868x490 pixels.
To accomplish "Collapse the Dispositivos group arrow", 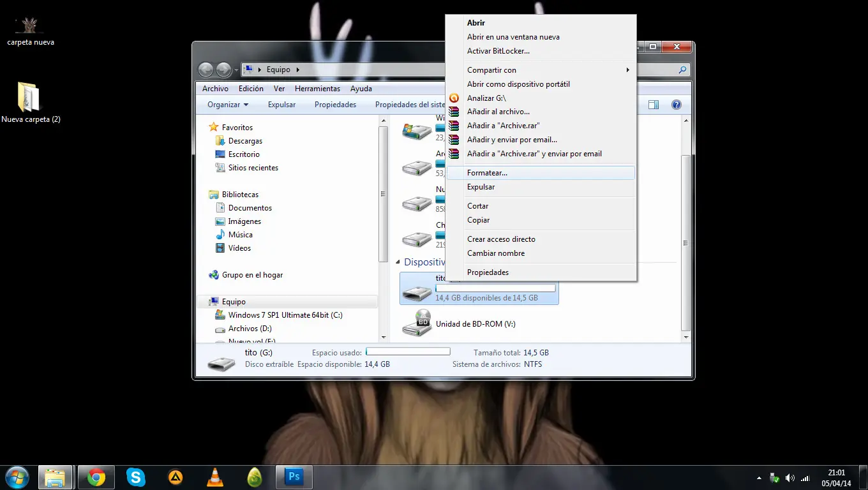I will pyautogui.click(x=398, y=262).
